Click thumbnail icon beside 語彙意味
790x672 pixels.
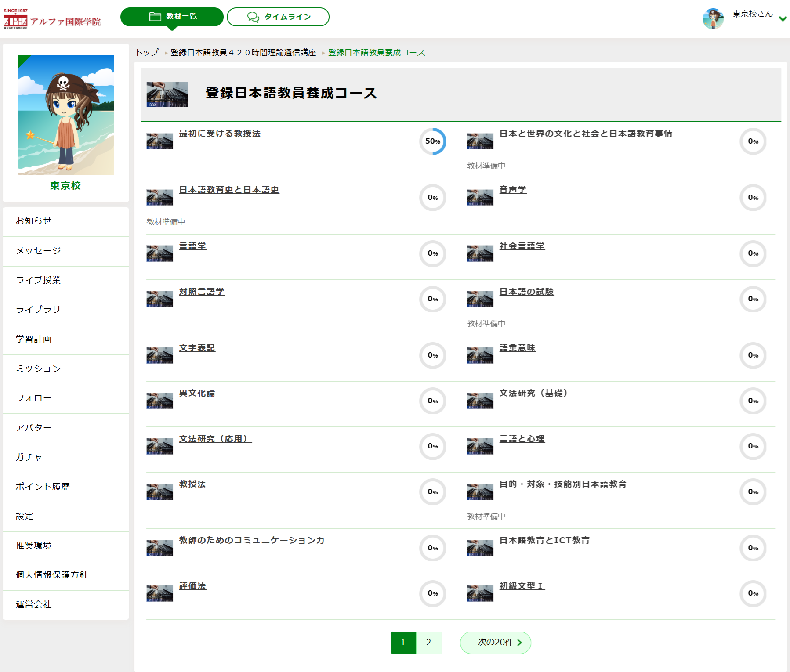pyautogui.click(x=480, y=356)
